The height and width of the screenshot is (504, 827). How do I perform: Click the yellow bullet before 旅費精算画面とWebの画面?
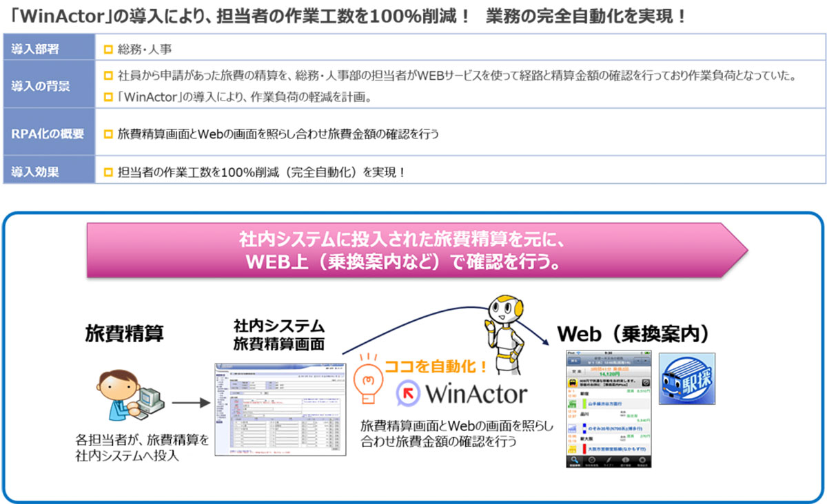(x=108, y=134)
